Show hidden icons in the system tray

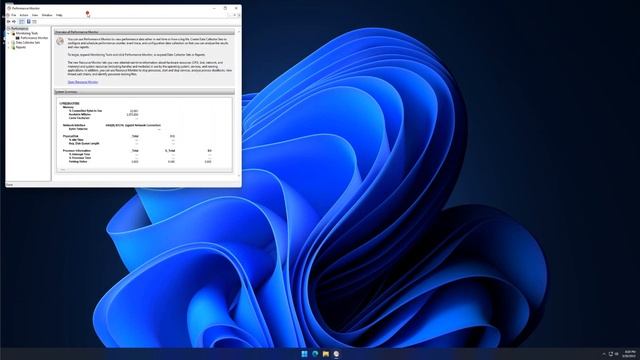click(604, 354)
